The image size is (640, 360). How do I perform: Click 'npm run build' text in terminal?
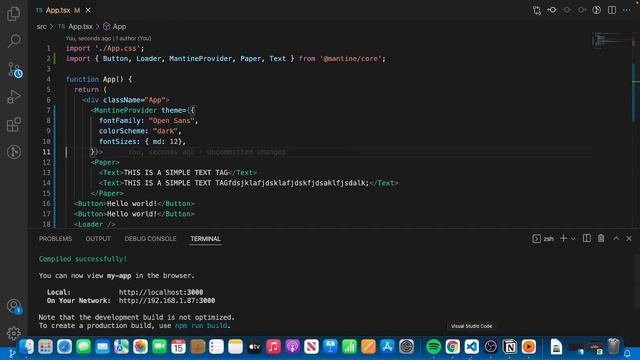(201, 326)
